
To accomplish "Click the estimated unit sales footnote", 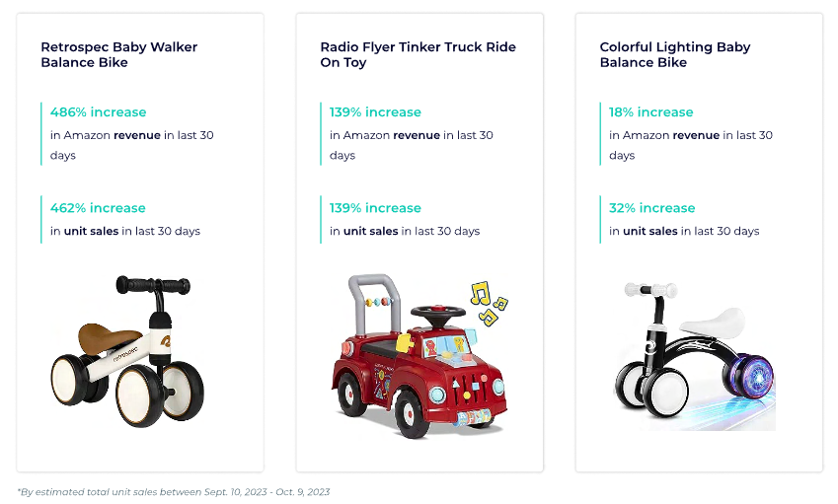I will coord(174,492).
